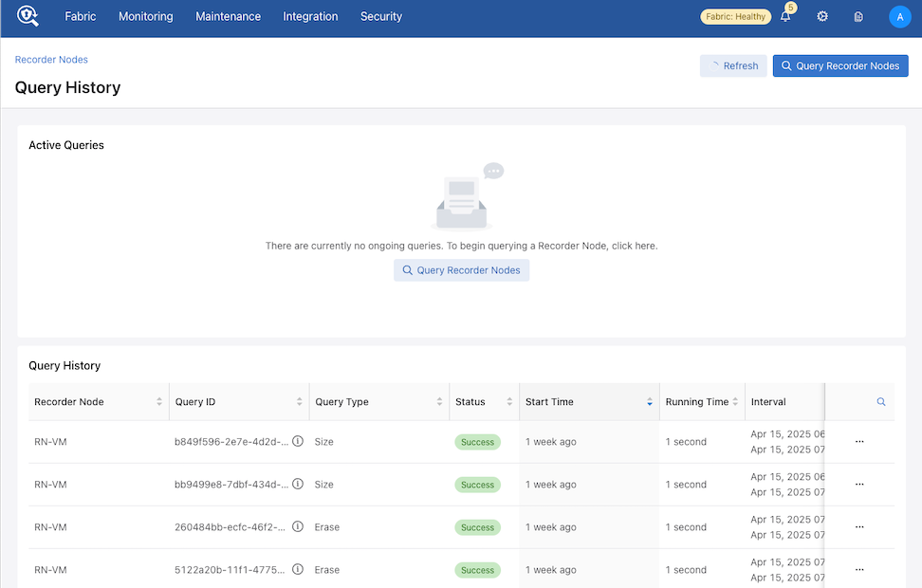Open the Fabric menu
Screen dimensions: 922x588
point(80,16)
